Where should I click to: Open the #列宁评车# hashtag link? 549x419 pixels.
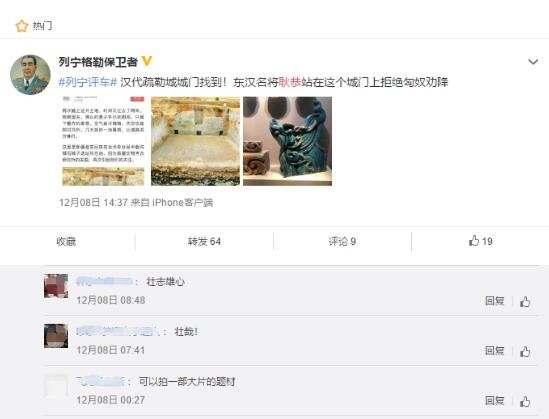point(88,82)
